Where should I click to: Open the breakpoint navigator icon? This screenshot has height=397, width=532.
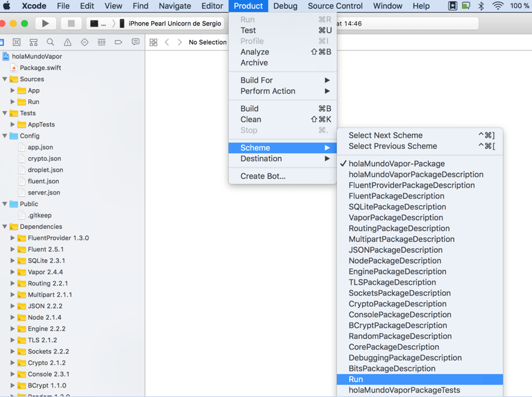pyautogui.click(x=118, y=42)
